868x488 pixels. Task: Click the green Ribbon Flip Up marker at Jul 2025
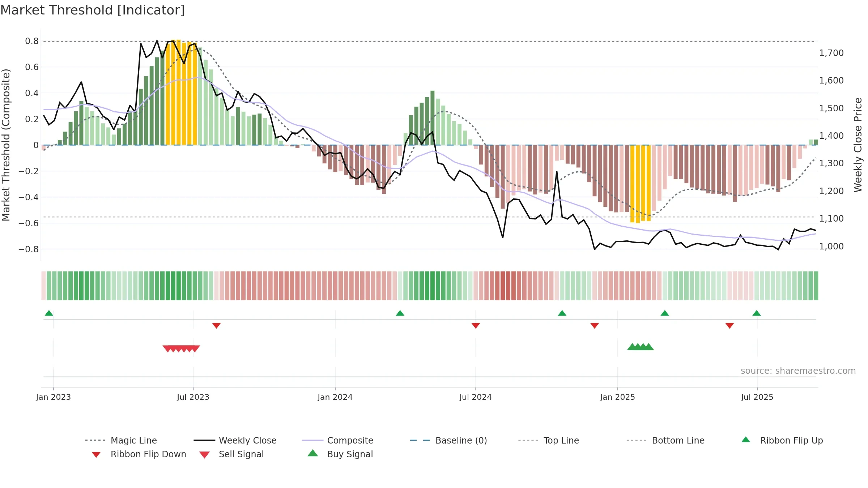point(757,313)
